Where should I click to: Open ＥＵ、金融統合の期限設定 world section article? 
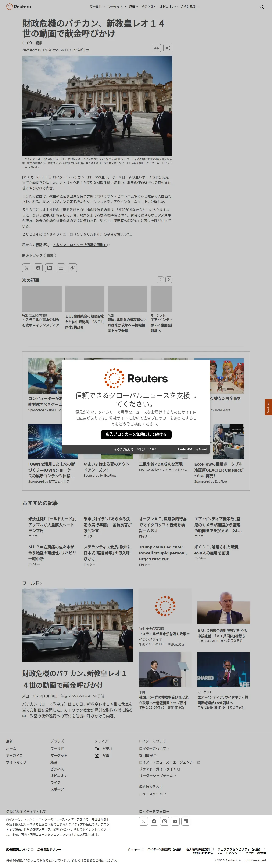(x=222, y=633)
